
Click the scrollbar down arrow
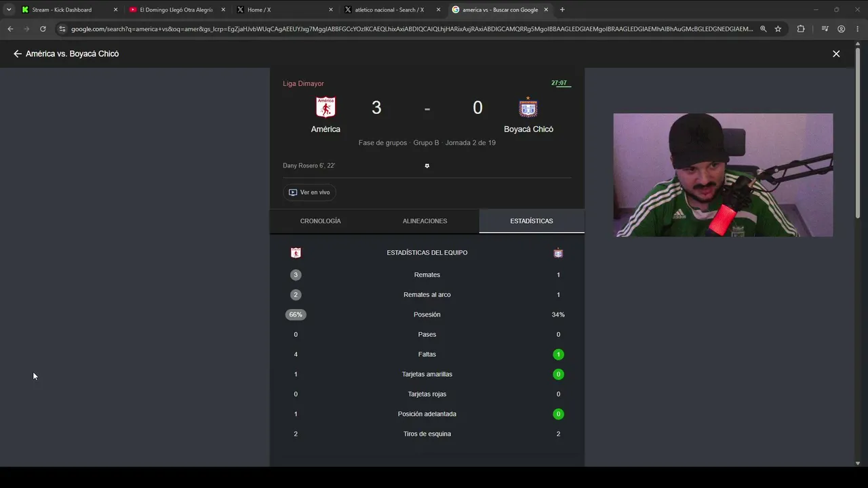tap(858, 464)
